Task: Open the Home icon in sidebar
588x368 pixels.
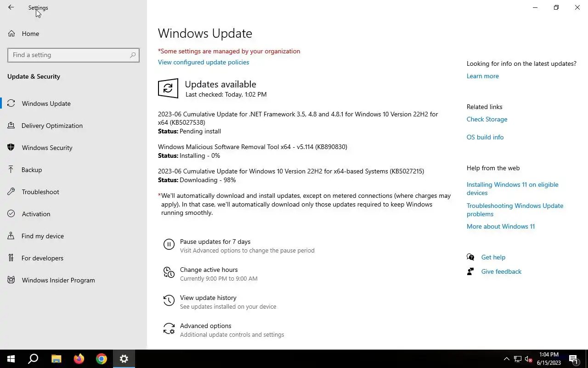Action: [11, 34]
